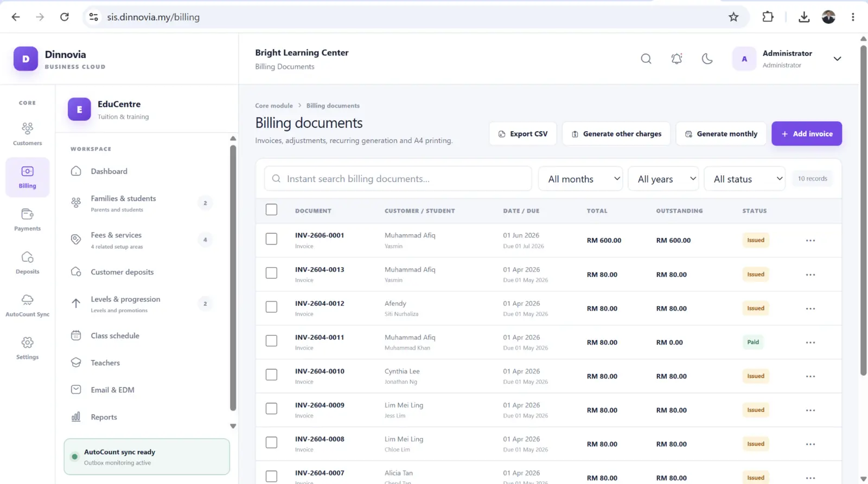The image size is (868, 484).
Task: Open the All status filter dropdown
Action: [744, 179]
